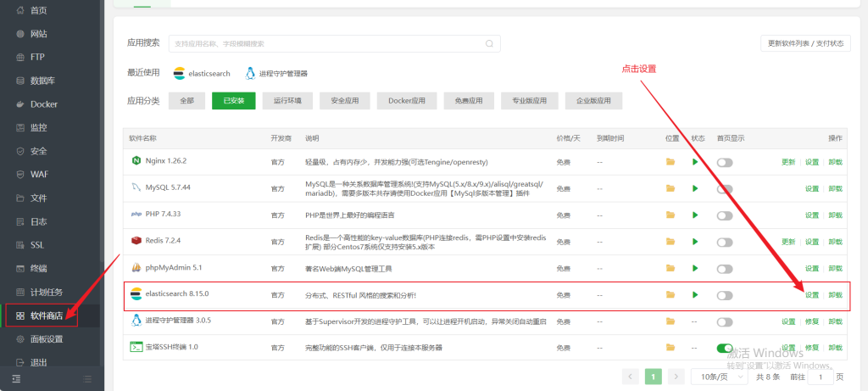Click 设置 for elasticsearch 8.15.0
The height and width of the screenshot is (391, 868).
pyautogui.click(x=811, y=295)
